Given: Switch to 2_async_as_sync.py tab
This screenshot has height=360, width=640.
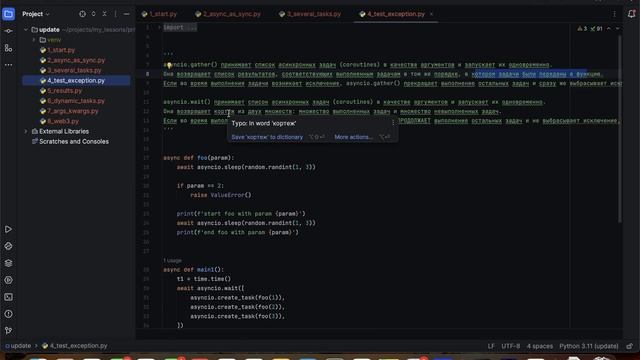Looking at the screenshot, I should [x=228, y=14].
